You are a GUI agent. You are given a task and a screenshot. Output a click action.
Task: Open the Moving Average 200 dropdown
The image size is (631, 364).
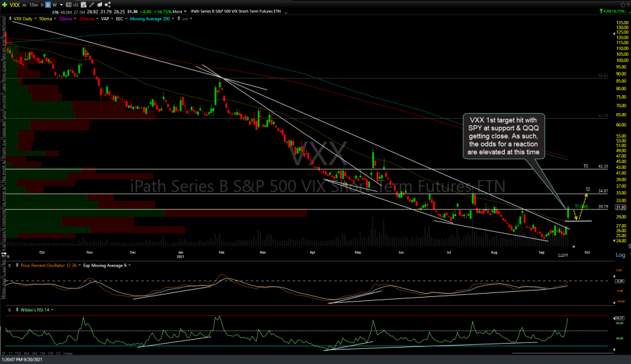[x=173, y=18]
